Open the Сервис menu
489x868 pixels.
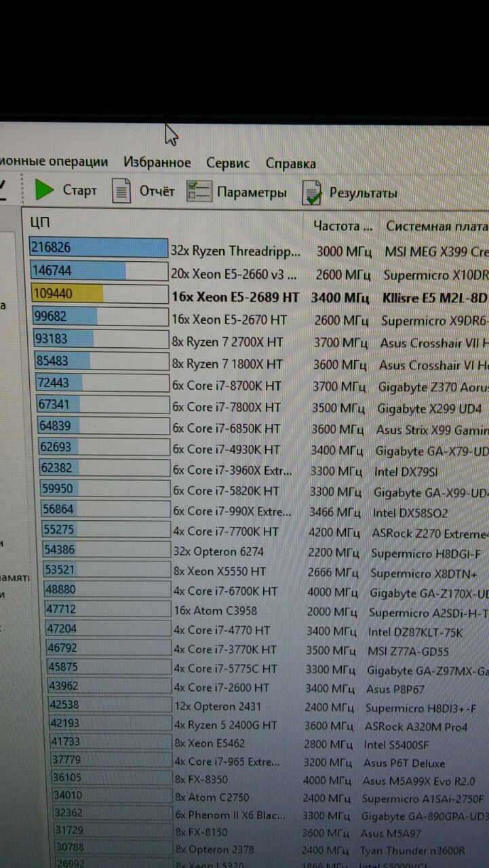(x=229, y=163)
